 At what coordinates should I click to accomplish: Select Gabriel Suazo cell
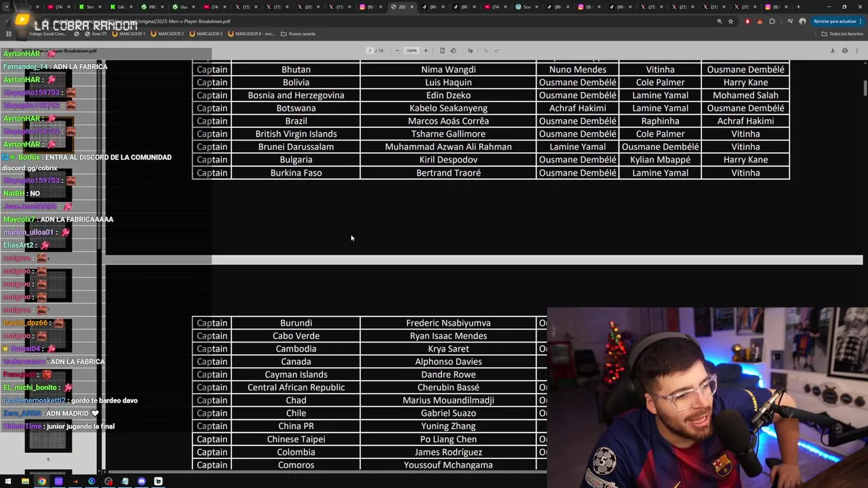pos(448,413)
